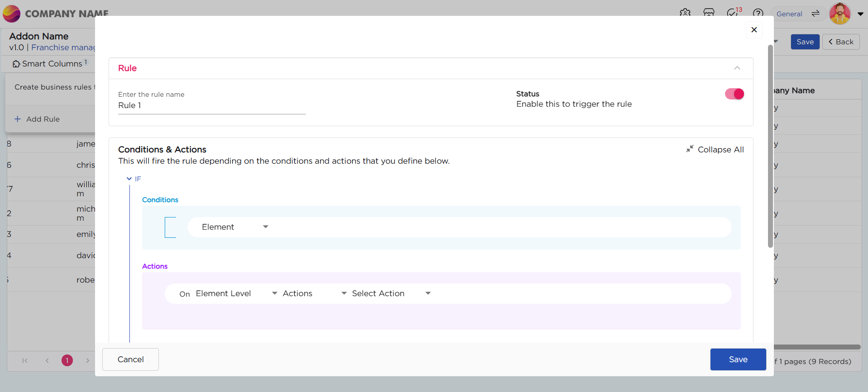
Task: Close the rule dialog with the X
Action: (754, 30)
